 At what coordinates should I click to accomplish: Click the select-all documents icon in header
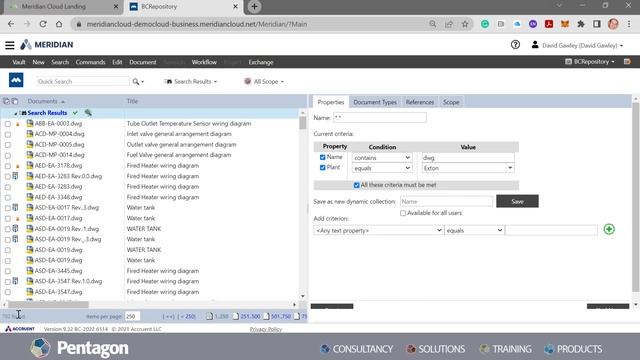click(6, 101)
